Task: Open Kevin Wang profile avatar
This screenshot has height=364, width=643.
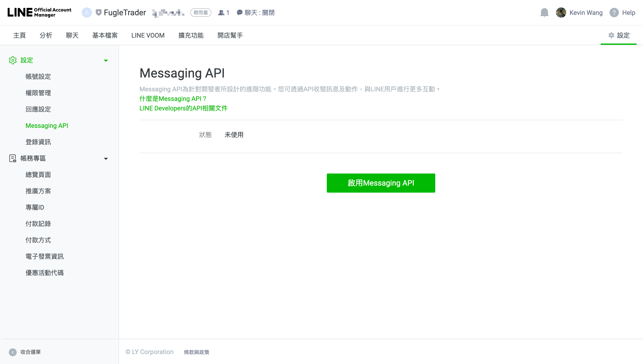Action: [x=561, y=13]
